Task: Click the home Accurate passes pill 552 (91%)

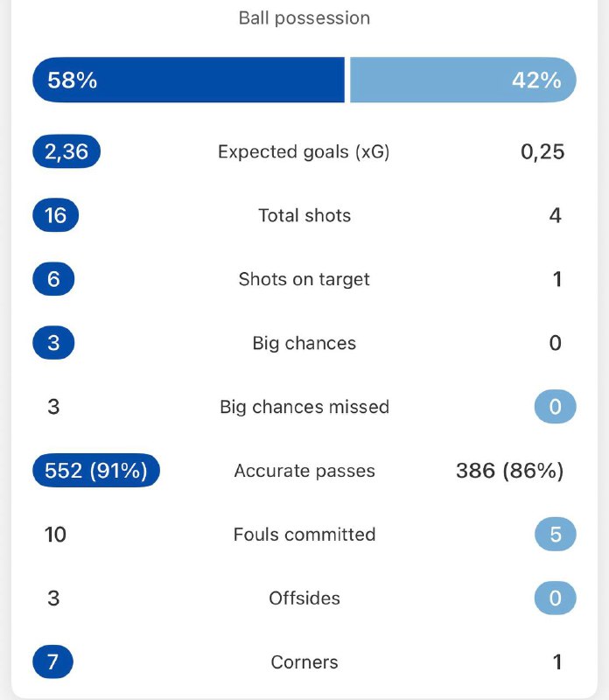Action: [x=94, y=470]
